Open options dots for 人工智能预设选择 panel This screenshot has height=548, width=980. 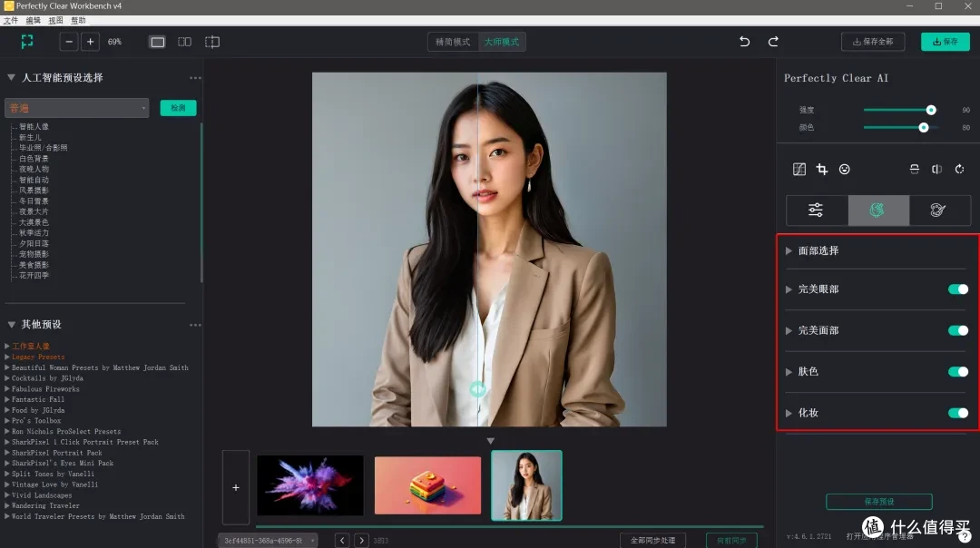tap(195, 78)
